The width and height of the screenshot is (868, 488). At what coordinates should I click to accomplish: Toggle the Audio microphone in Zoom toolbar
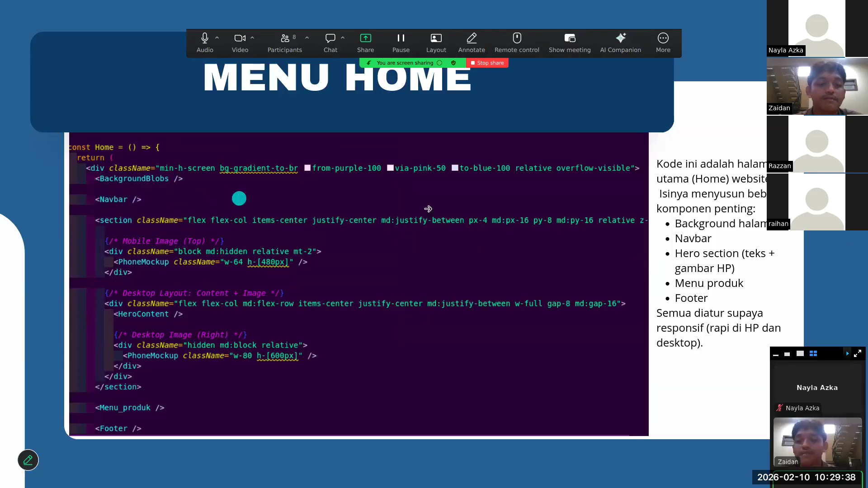204,38
